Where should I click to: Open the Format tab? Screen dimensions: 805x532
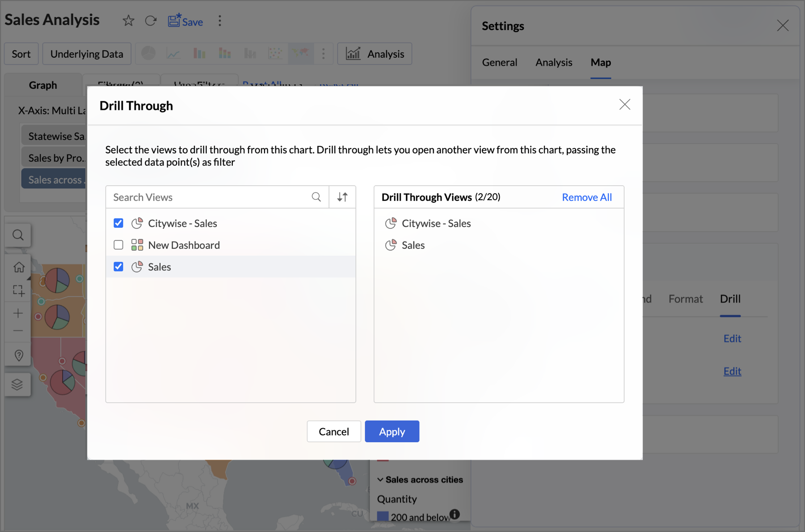(685, 299)
